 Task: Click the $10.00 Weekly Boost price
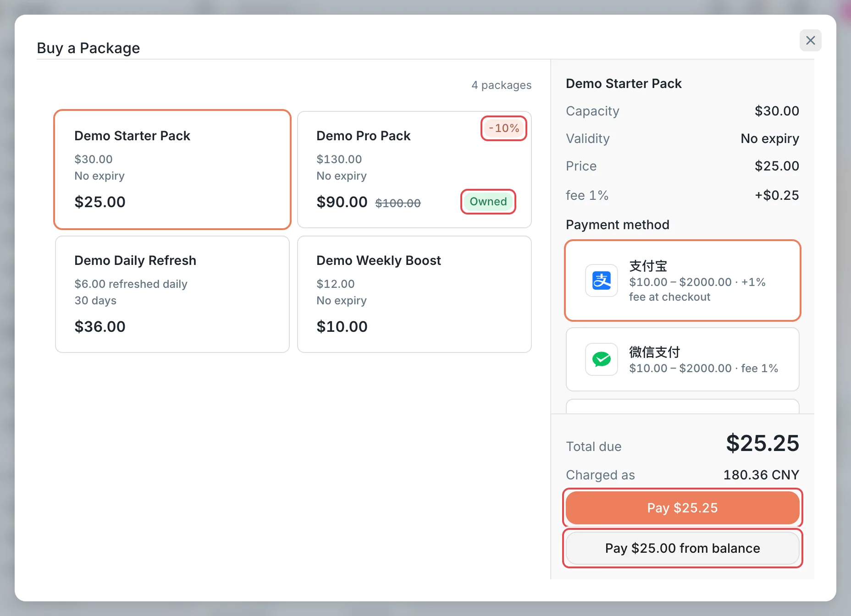342,326
